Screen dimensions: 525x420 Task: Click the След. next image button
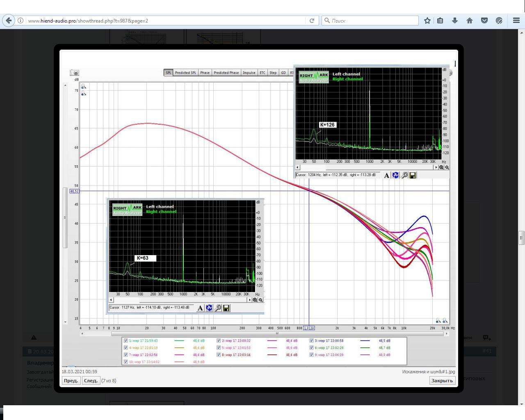point(91,381)
